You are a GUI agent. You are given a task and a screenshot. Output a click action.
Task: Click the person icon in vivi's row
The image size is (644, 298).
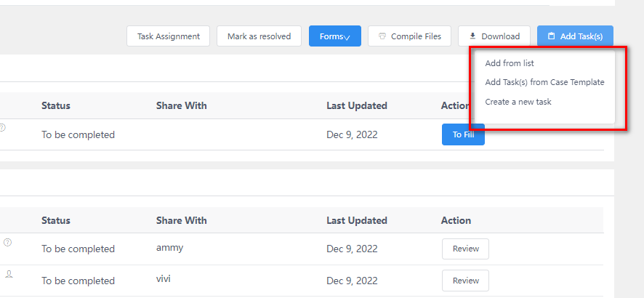point(9,274)
